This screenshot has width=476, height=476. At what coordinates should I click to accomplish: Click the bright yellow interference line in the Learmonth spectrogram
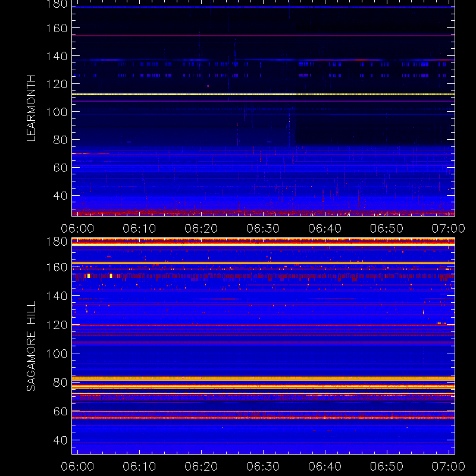coord(263,95)
